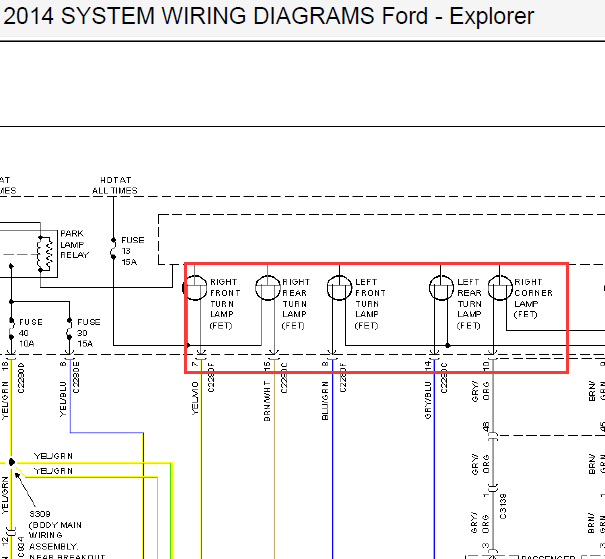The image size is (605, 559).
Task: Select the RIGHT CORNER LAMP (FET) text
Action: point(533,298)
